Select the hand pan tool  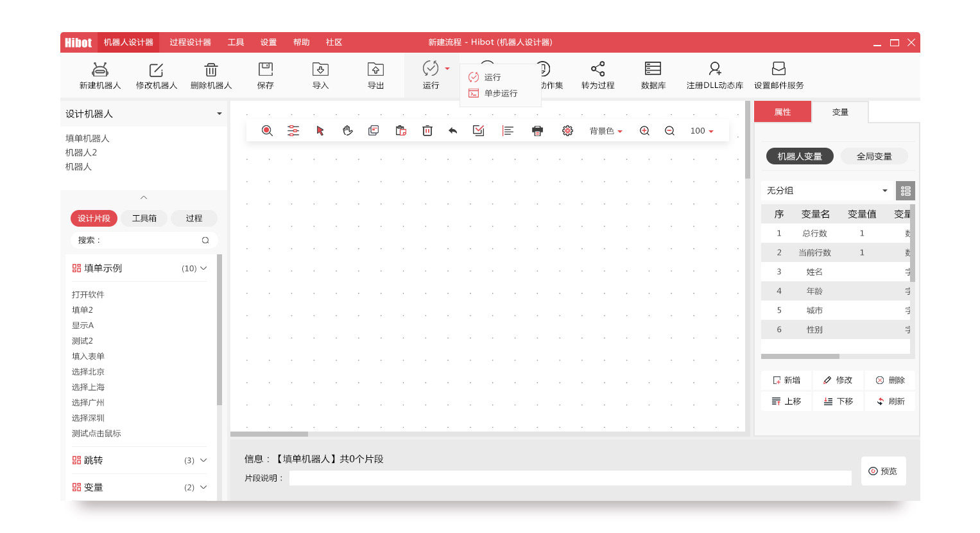click(348, 131)
